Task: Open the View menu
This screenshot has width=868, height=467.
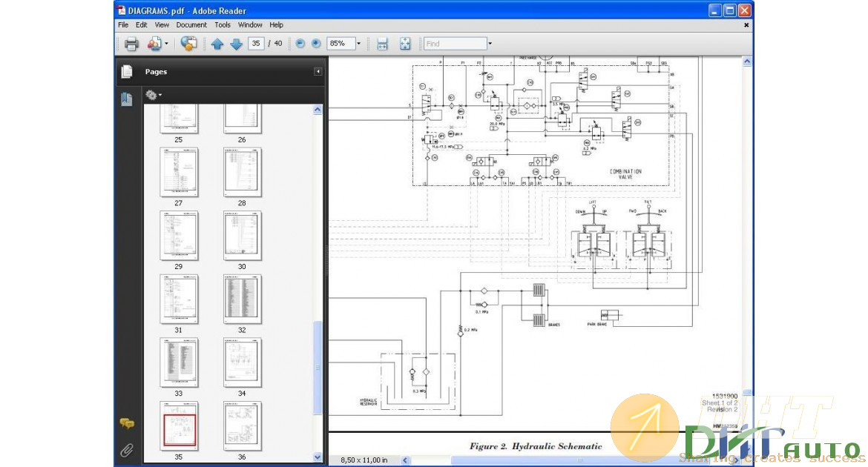Action: click(x=162, y=25)
